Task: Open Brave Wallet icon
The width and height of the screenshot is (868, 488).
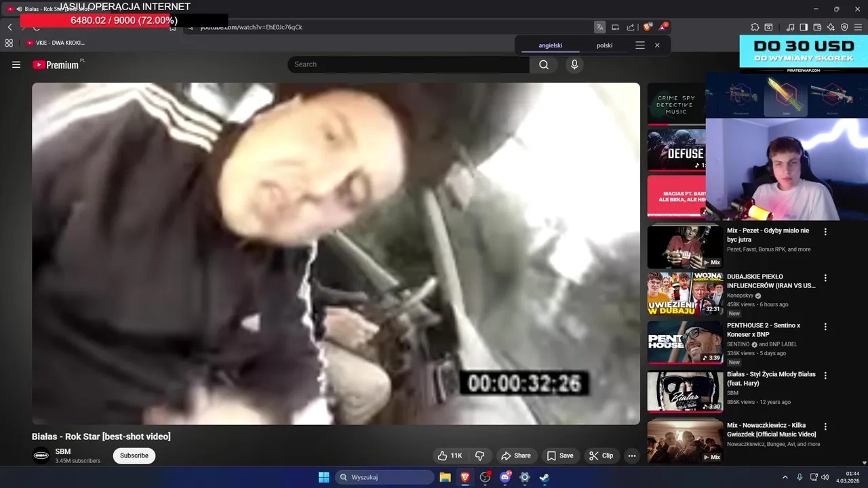Action: [x=817, y=27]
